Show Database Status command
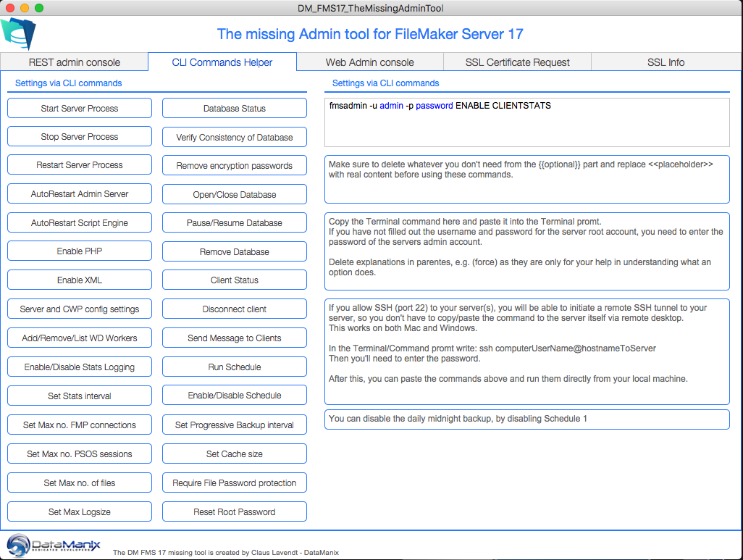Viewport: 743px width, 560px height. pyautogui.click(x=235, y=108)
